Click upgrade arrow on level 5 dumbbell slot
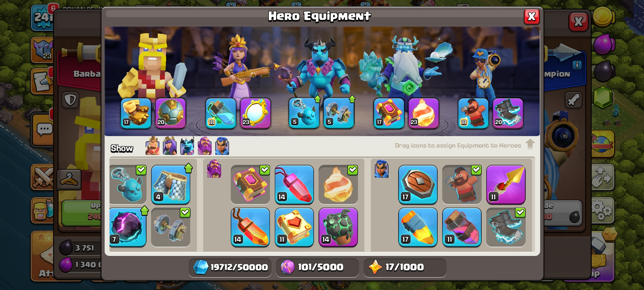This screenshot has height=290, width=644. pos(352,99)
